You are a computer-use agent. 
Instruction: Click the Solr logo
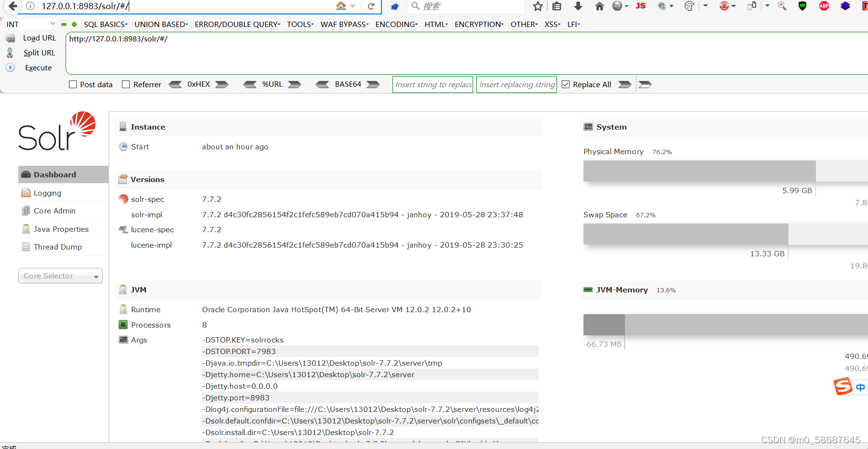click(x=57, y=131)
